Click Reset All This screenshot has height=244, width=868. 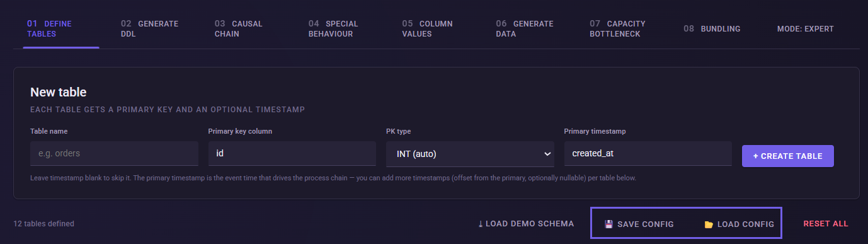click(826, 224)
